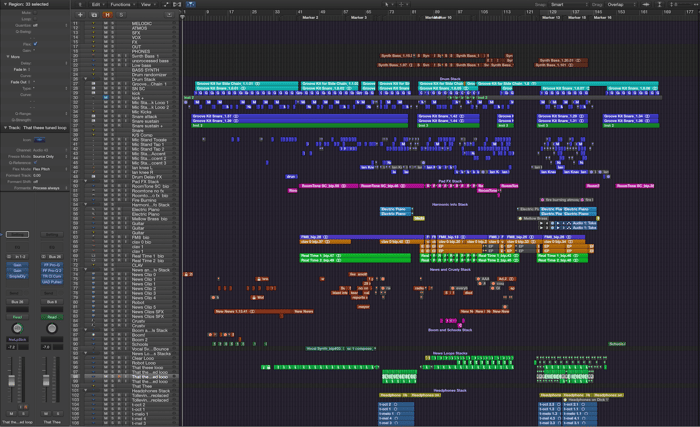The image size is (700, 427).
Task: Open the Snap Smart dropdown
Action: (x=569, y=4)
